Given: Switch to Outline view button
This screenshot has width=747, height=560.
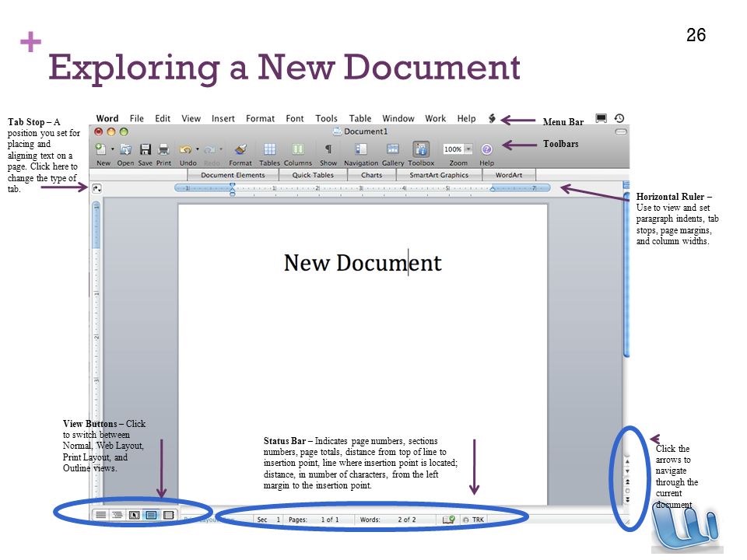Looking at the screenshot, I should [x=117, y=515].
